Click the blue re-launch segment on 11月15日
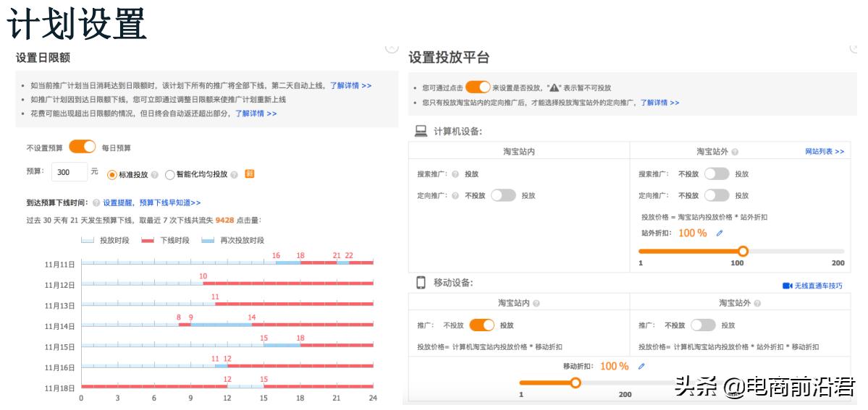868x410 pixels. coord(282,345)
